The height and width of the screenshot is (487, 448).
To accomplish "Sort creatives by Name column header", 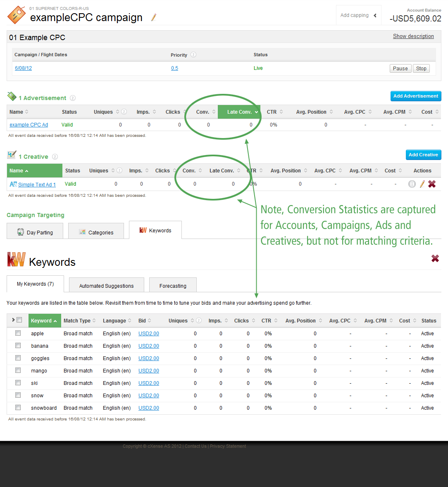I will 34,170.
